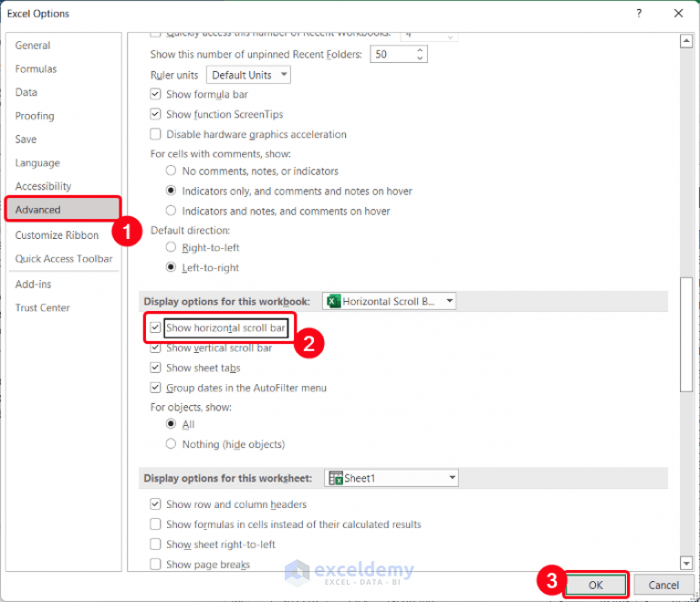Click scrollbar down arrow

click(x=686, y=563)
